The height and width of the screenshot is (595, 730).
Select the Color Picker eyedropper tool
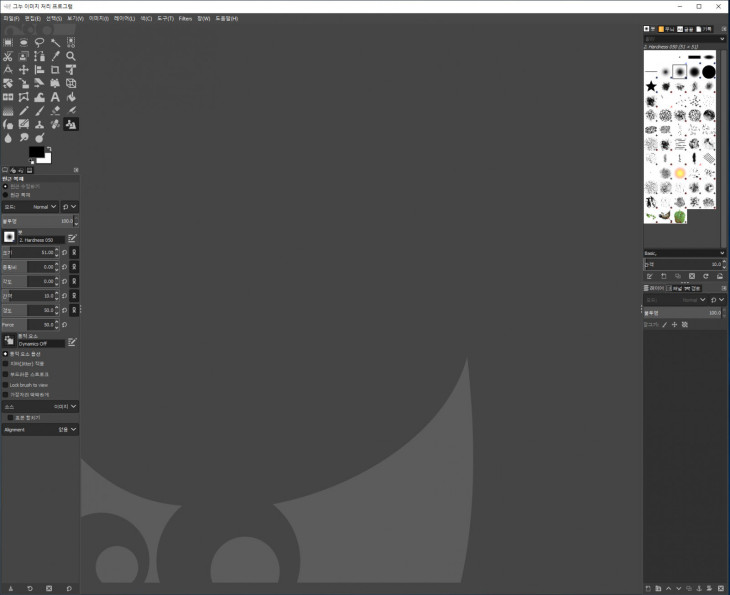coord(55,56)
